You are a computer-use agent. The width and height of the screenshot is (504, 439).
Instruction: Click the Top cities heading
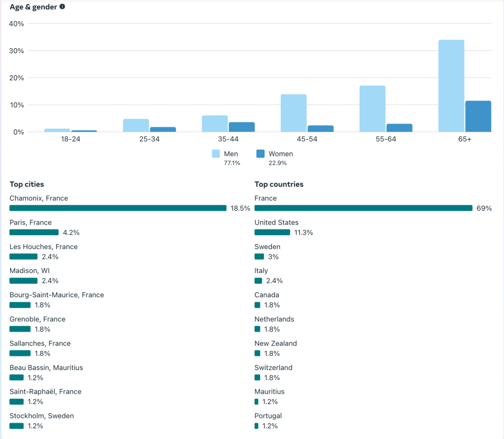coord(27,185)
